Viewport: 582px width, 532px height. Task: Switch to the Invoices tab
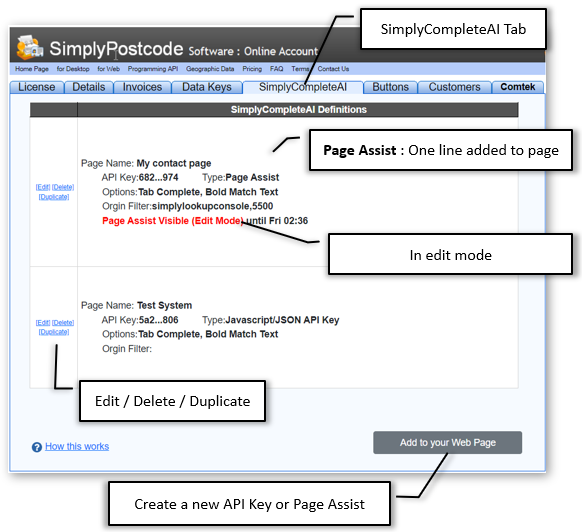(x=143, y=87)
